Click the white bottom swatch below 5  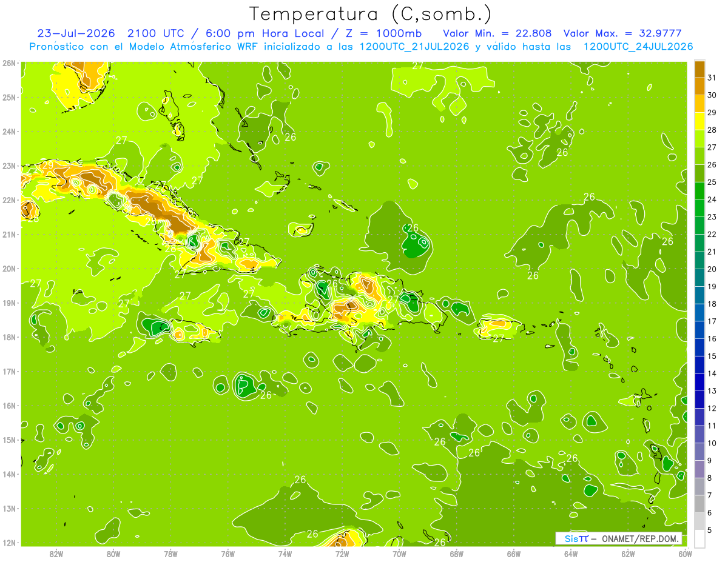click(x=699, y=538)
